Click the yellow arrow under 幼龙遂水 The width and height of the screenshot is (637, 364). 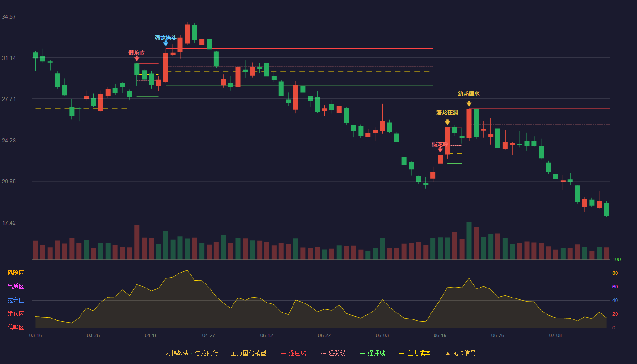point(469,104)
